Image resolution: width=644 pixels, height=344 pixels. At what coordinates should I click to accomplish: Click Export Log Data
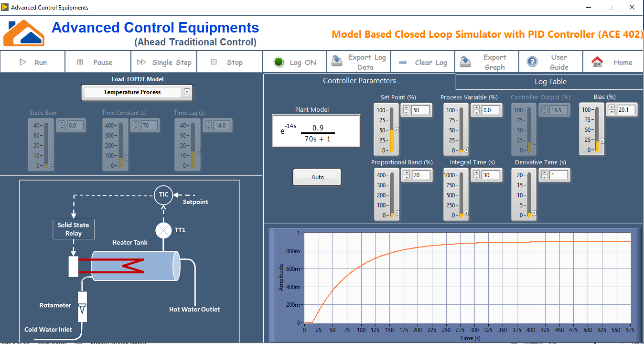359,62
